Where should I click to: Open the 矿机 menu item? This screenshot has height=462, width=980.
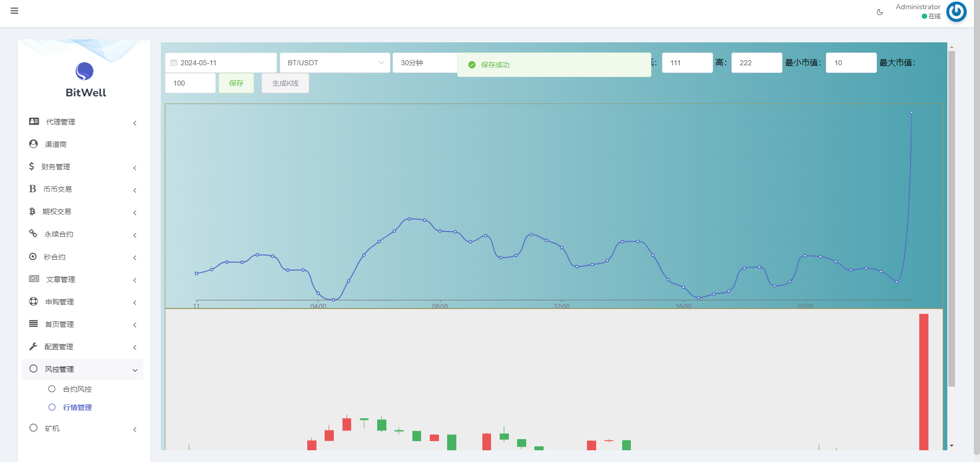point(52,428)
